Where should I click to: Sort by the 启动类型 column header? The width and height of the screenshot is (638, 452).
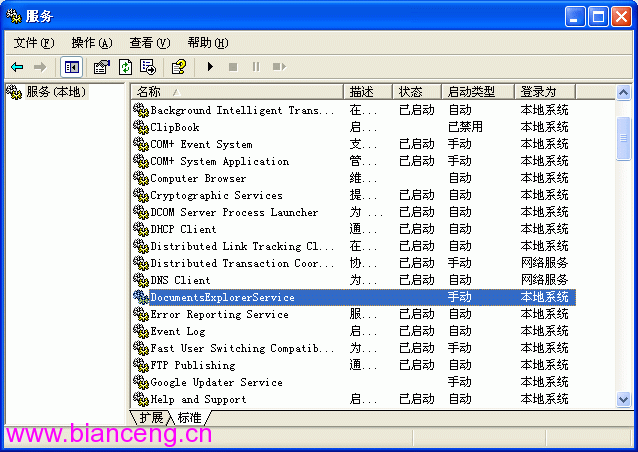pyautogui.click(x=478, y=92)
